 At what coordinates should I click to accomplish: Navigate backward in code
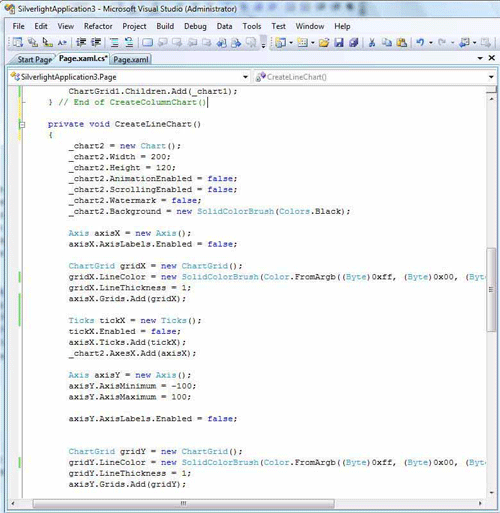tap(464, 42)
